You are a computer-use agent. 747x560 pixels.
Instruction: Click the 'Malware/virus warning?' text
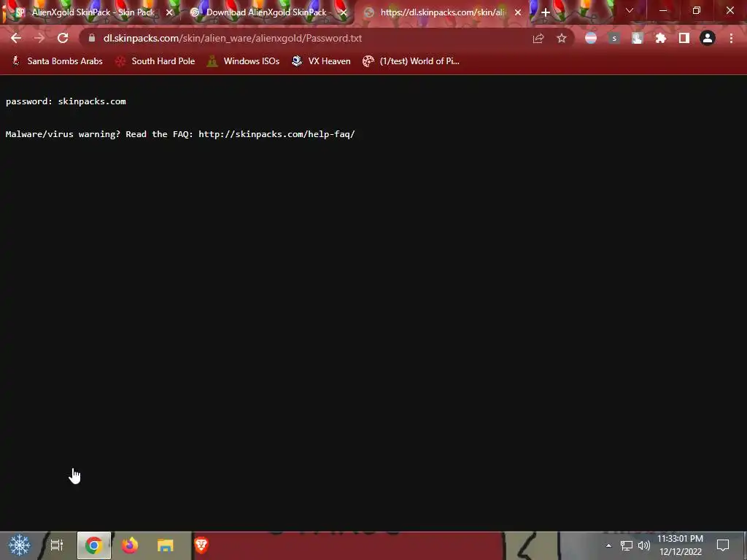pyautogui.click(x=63, y=134)
